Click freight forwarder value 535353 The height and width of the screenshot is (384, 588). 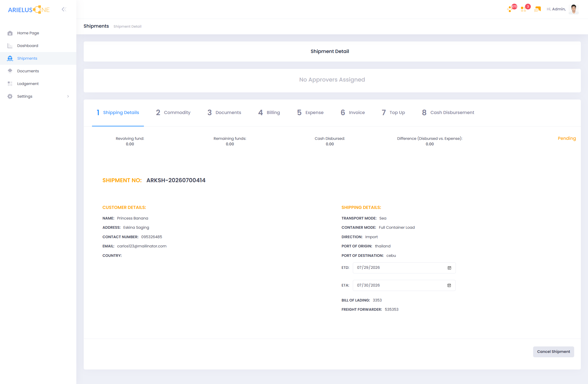coord(392,309)
